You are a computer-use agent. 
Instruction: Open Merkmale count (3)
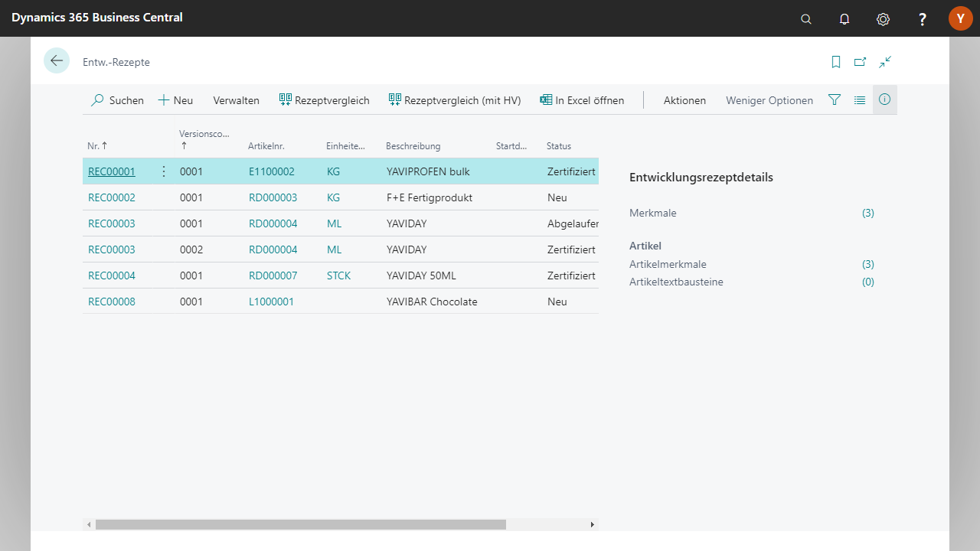click(868, 213)
